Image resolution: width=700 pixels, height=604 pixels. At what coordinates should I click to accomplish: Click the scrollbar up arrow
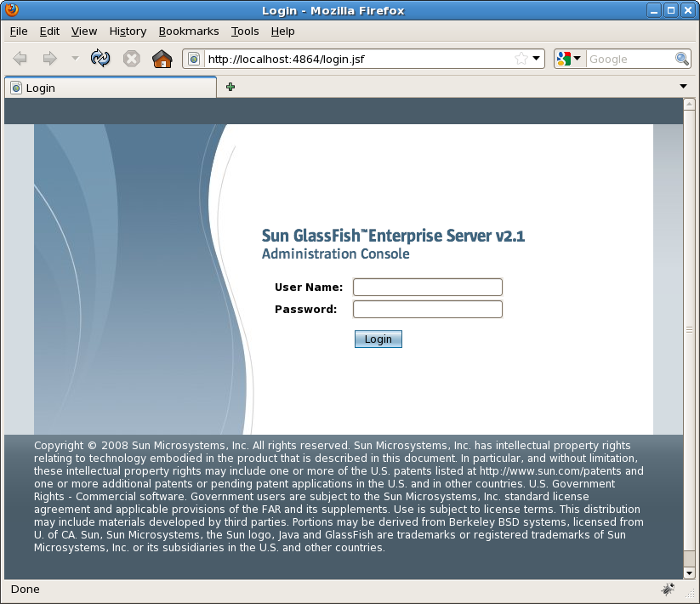coord(689,104)
